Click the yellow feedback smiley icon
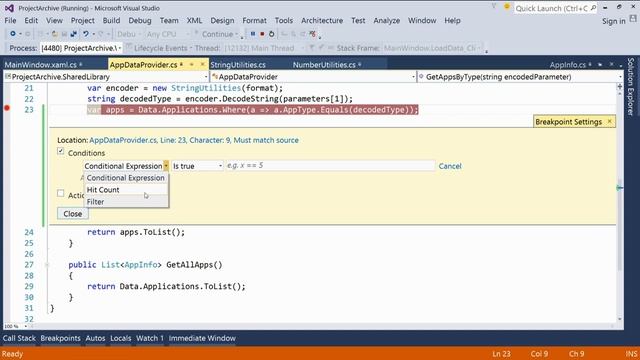640x360 pixels. (x=507, y=6)
